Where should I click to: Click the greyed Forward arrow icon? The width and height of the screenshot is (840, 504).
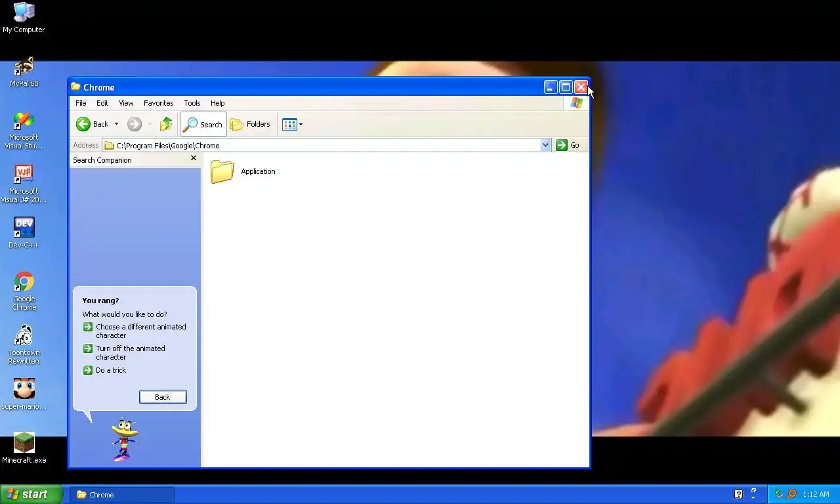pyautogui.click(x=135, y=124)
